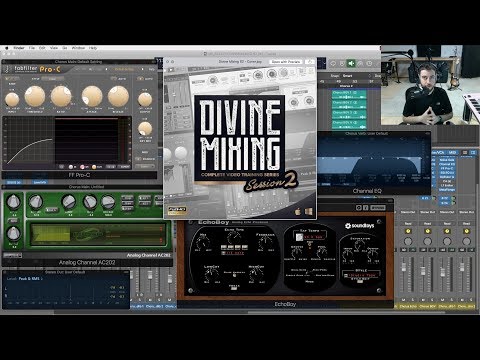Switch to the MIDI tab in mixer
The image size is (480, 360).
click(x=452, y=152)
